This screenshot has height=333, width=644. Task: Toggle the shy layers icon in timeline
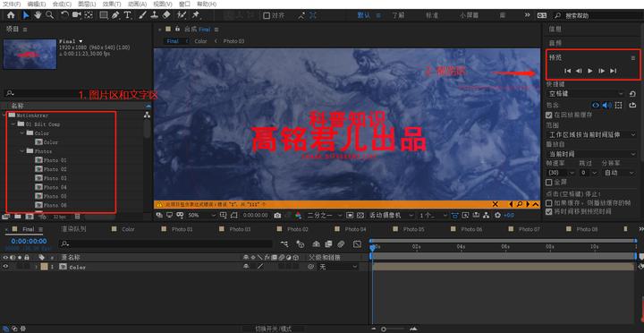316,244
